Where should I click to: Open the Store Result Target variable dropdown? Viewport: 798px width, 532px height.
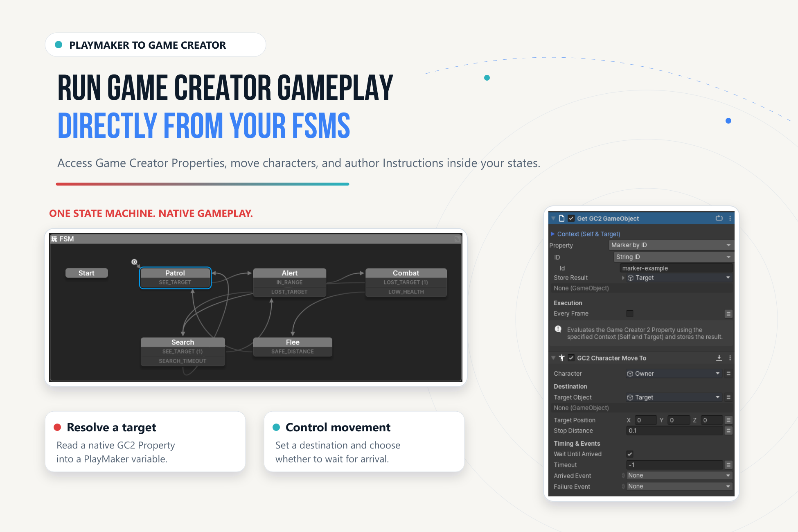[x=679, y=278]
